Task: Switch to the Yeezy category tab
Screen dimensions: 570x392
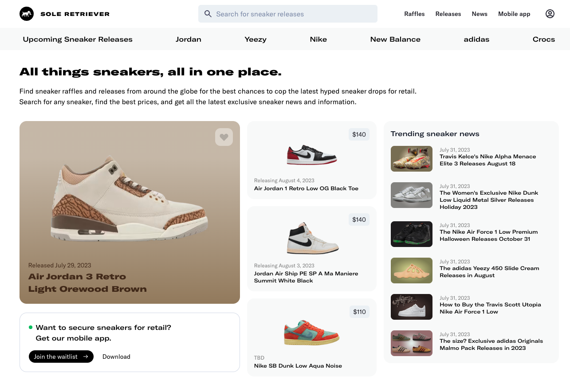Action: tap(256, 39)
